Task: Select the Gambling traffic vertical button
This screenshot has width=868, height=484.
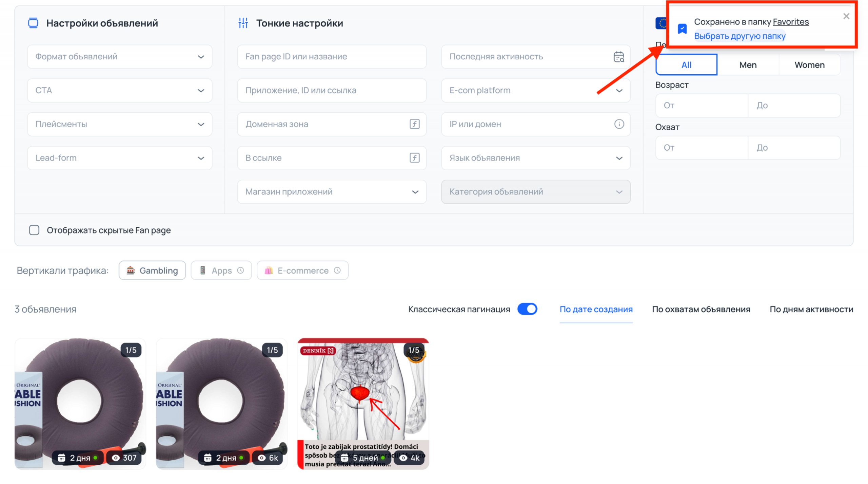Action: [152, 271]
